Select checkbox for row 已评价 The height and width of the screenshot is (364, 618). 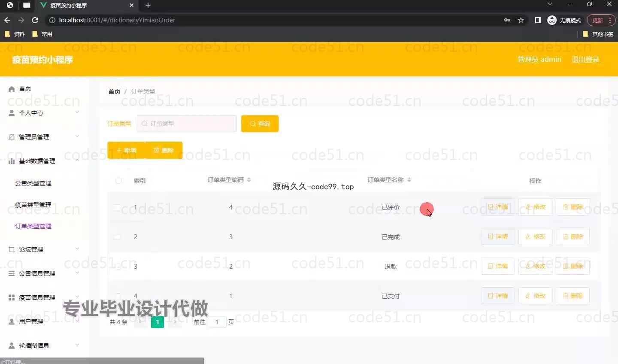(118, 207)
